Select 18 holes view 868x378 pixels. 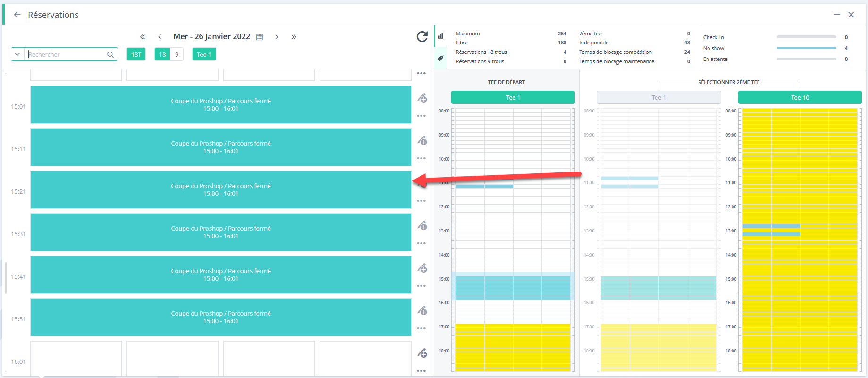[x=162, y=54]
